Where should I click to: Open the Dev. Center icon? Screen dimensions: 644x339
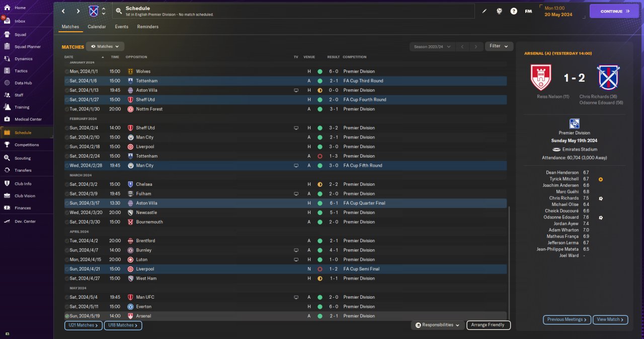tap(7, 221)
